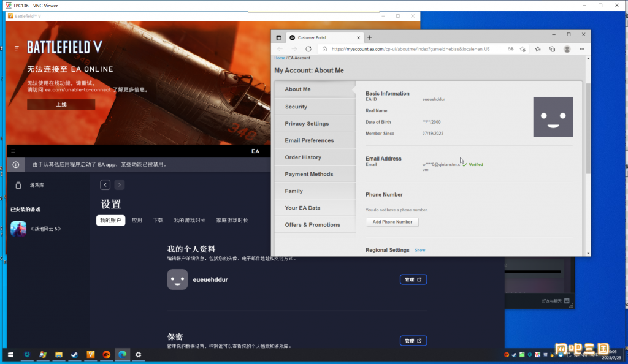628x364 pixels.
Task: Click the info icon in EA app banner
Action: pos(15,165)
